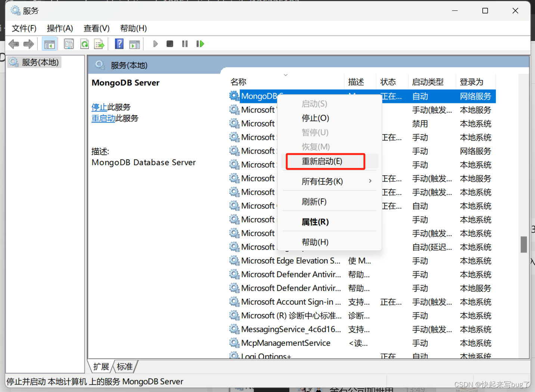Expand the 所有任务(K) submenu
Viewport: 535px width, 392px height.
click(x=322, y=182)
